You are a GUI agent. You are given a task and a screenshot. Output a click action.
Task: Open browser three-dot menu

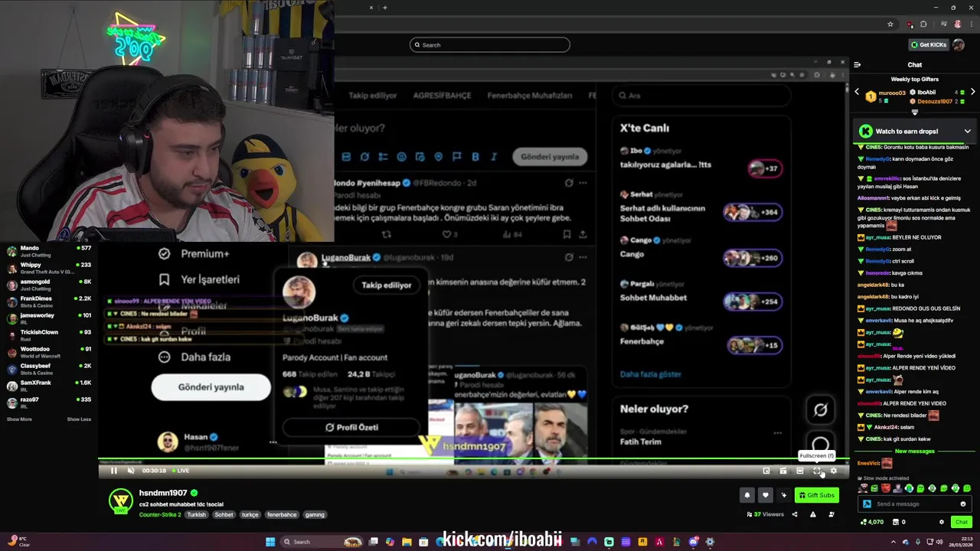pos(971,24)
